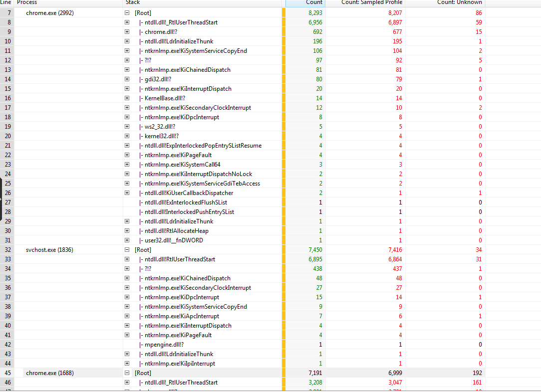
Task: Expand KiSystemServiceCopyEnd on line 11
Action: click(x=127, y=51)
